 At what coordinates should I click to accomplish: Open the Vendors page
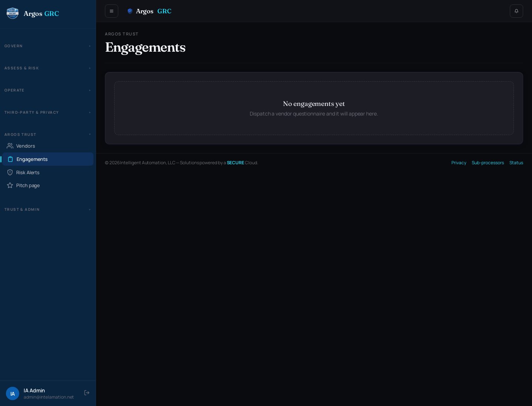(x=48, y=146)
